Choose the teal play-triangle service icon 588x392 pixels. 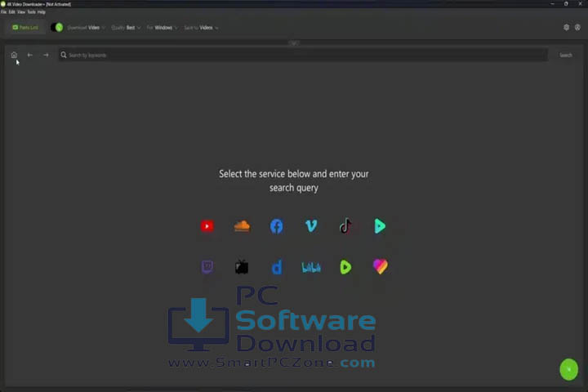(x=380, y=226)
